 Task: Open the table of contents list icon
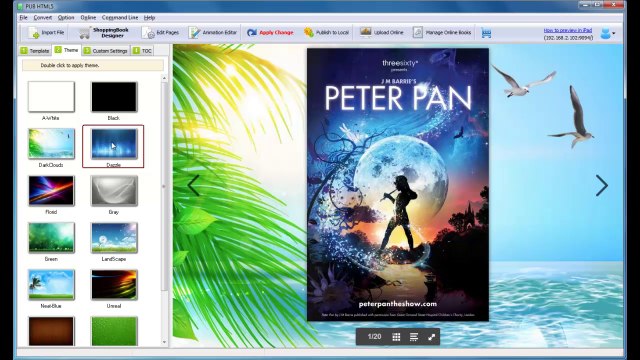pos(414,337)
